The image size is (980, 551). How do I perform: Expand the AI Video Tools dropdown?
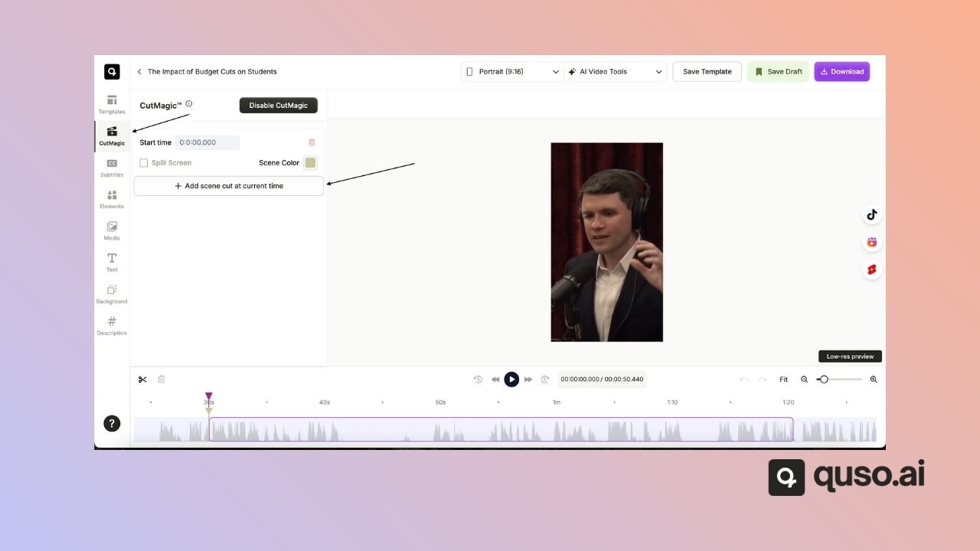pyautogui.click(x=615, y=71)
